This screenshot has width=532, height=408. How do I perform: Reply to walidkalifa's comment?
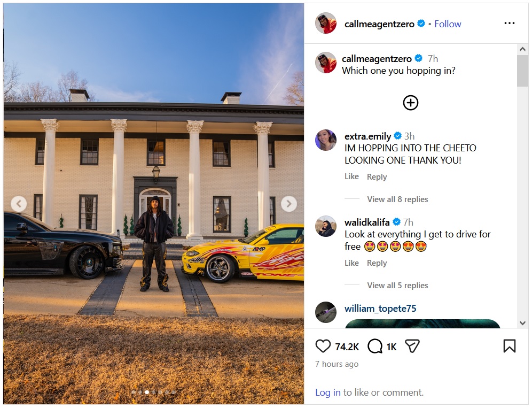click(x=377, y=263)
